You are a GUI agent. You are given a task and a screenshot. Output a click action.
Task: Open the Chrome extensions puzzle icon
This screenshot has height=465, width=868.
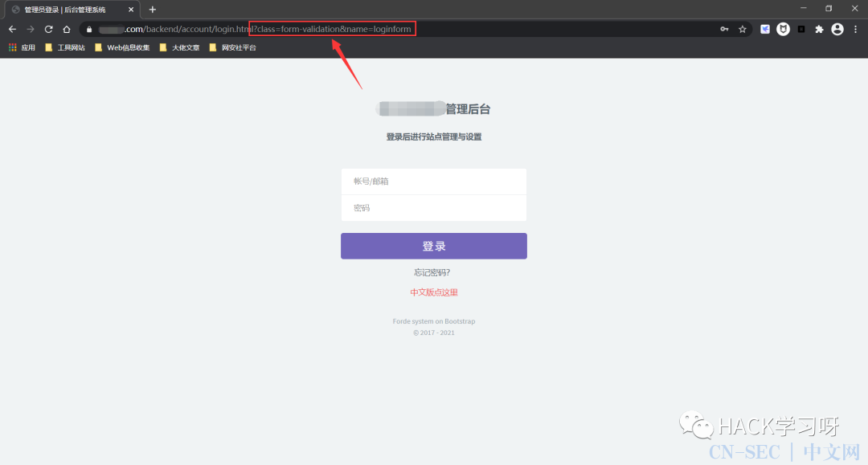click(x=819, y=29)
